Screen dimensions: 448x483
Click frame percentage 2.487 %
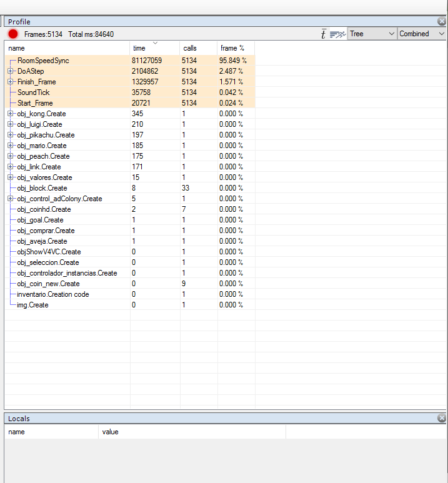(x=231, y=71)
